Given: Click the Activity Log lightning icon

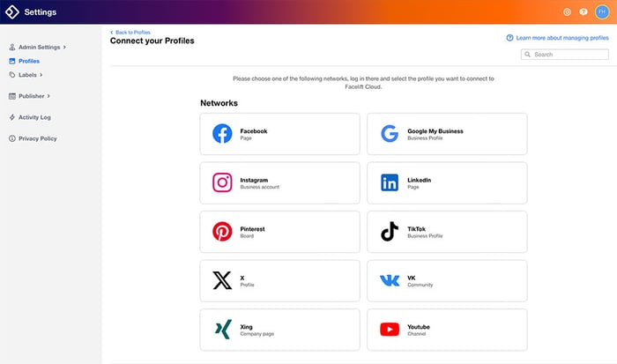Looking at the screenshot, I should coord(12,117).
